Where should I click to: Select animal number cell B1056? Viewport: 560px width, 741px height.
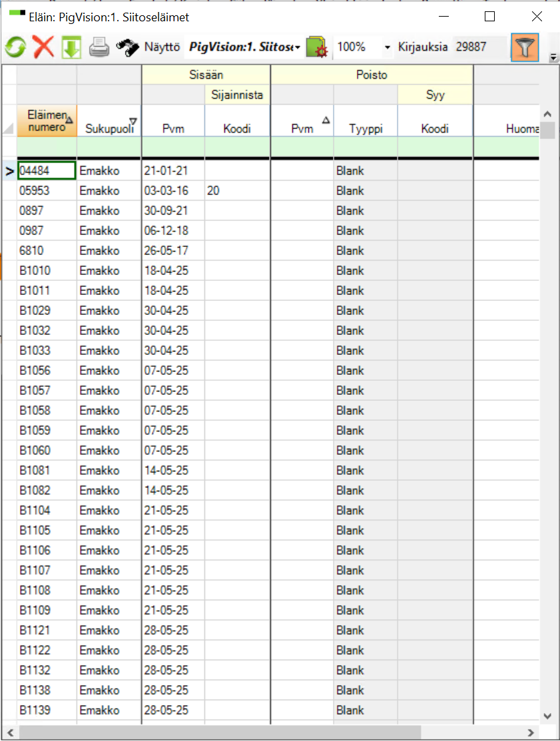47,370
